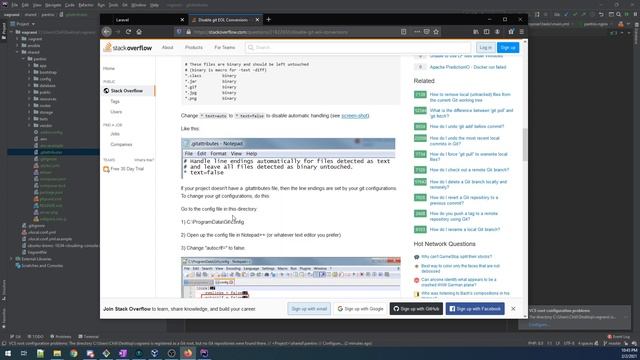This screenshot has height=360, width=640.
Task: Click the blue Sign up button
Action: pos(508,47)
